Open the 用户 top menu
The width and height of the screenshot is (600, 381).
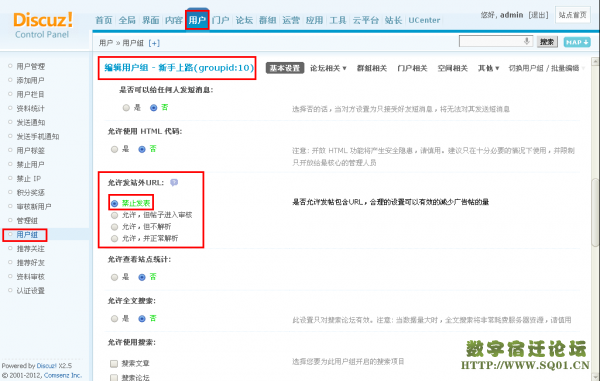197,20
